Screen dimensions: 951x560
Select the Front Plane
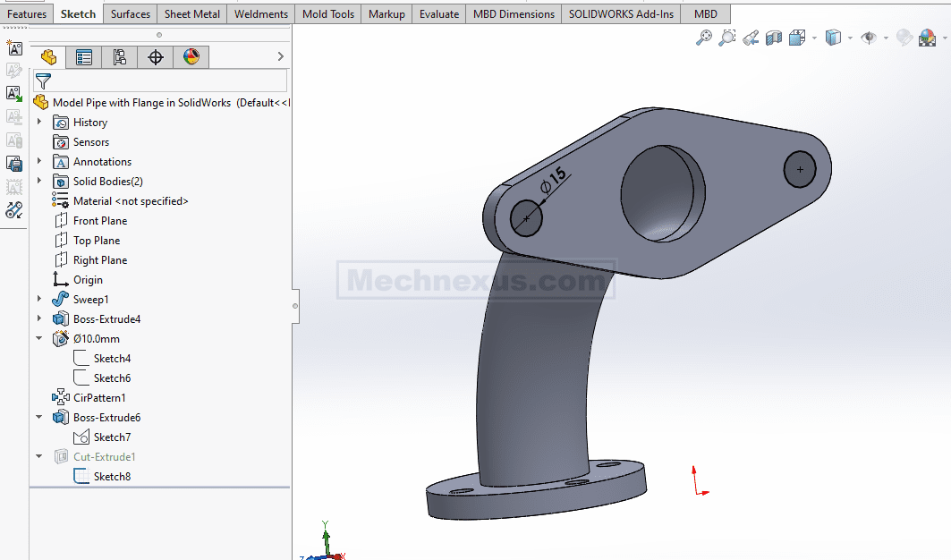click(100, 221)
